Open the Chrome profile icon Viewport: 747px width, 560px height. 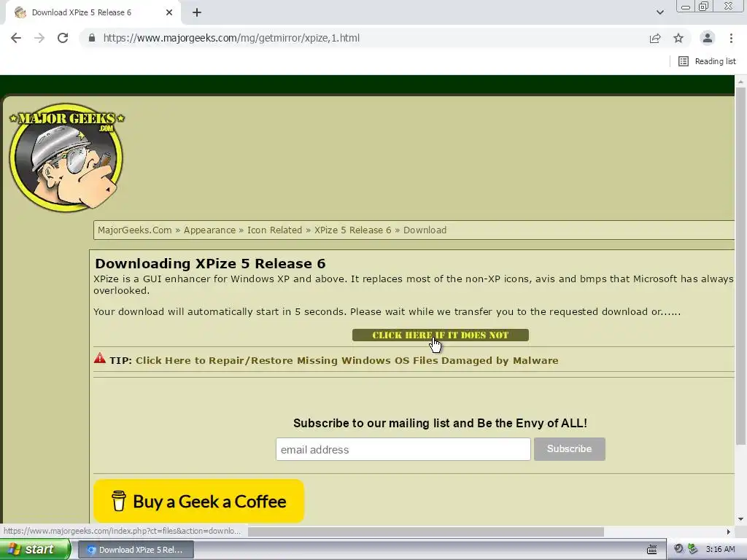tap(708, 38)
